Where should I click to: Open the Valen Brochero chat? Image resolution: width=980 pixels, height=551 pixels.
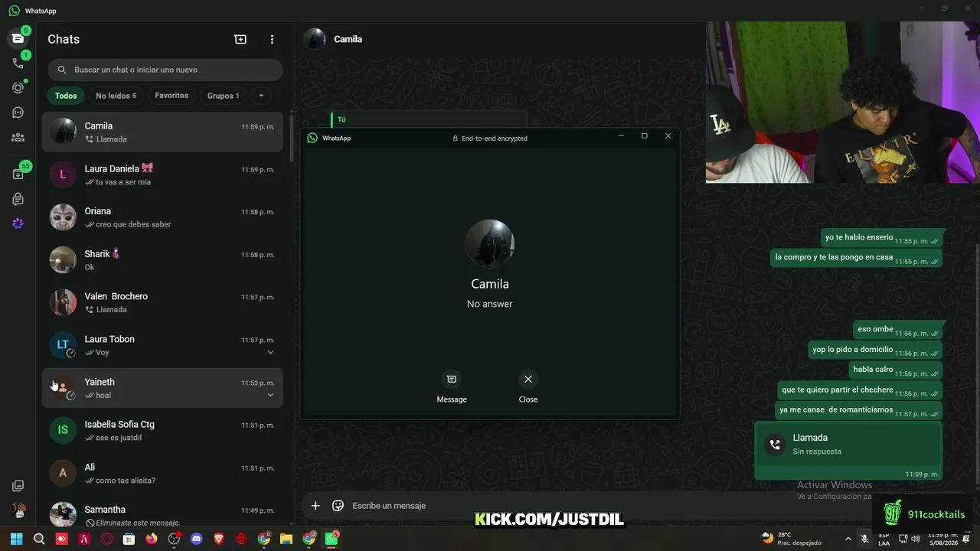coord(162,303)
